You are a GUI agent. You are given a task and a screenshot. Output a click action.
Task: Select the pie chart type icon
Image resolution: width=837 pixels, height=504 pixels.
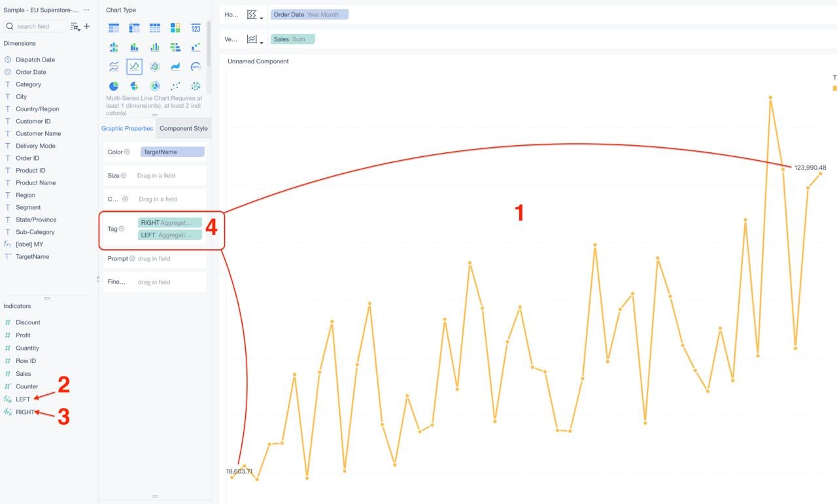(114, 86)
